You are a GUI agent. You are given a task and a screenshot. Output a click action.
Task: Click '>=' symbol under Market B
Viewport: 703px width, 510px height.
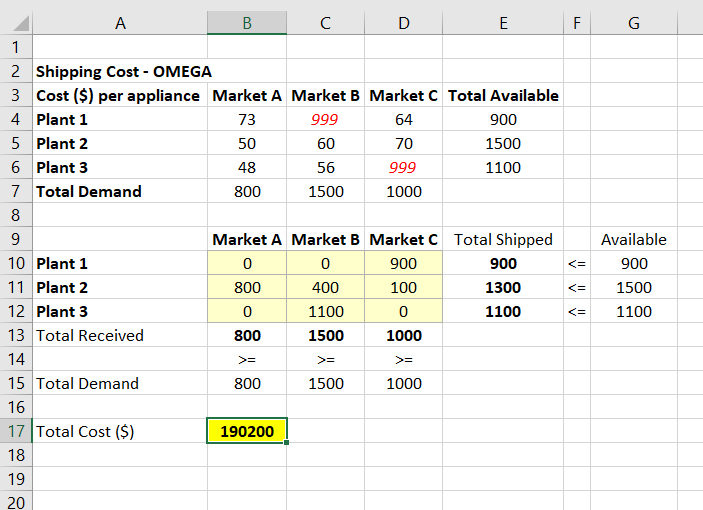[325, 359]
